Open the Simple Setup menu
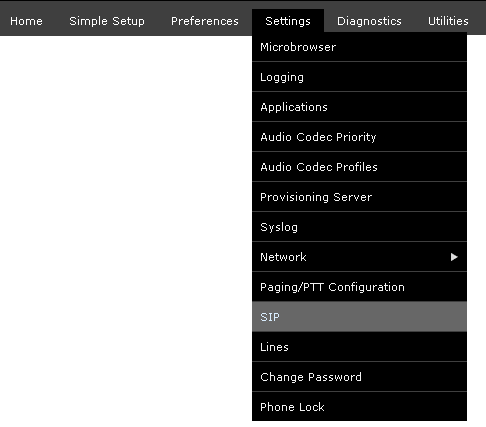This screenshot has height=427, width=486. (x=107, y=21)
